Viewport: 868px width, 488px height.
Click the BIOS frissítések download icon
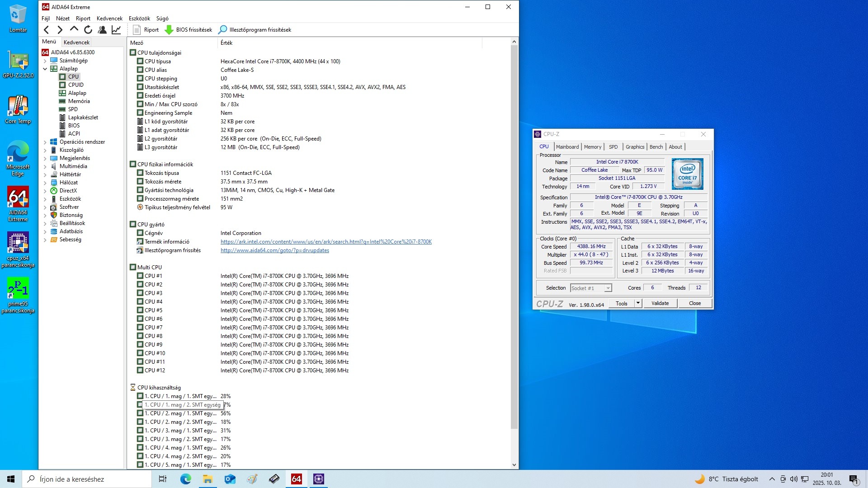click(169, 30)
